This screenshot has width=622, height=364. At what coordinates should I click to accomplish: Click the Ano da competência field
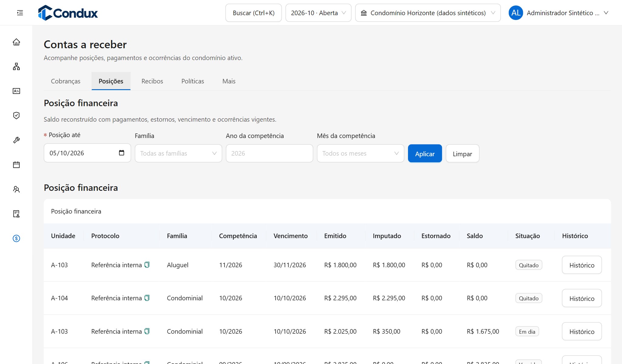click(270, 153)
